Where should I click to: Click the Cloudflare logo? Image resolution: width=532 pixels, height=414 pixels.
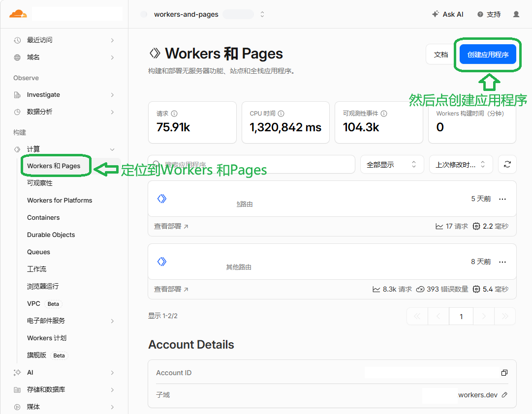pyautogui.click(x=18, y=14)
